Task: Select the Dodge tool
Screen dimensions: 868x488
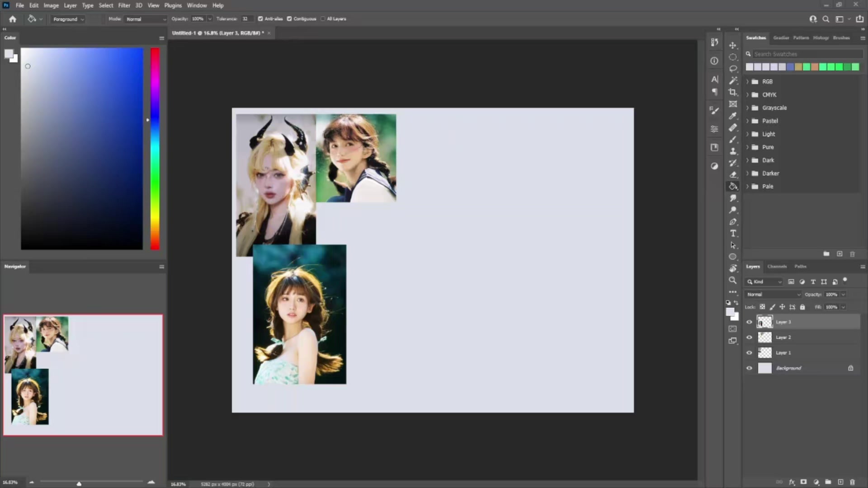Action: click(x=733, y=210)
